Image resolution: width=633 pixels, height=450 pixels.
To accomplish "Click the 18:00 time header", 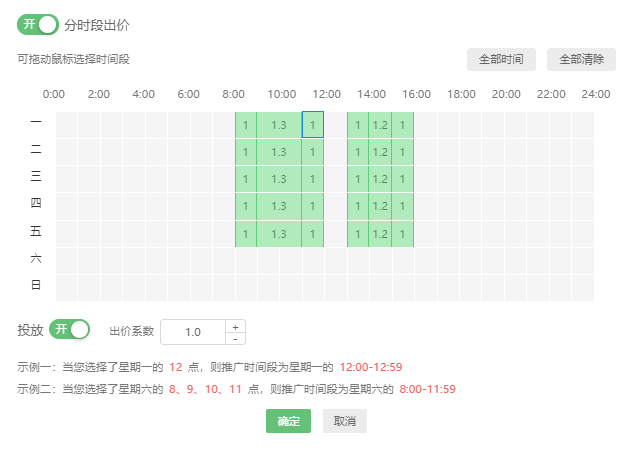I will [461, 94].
